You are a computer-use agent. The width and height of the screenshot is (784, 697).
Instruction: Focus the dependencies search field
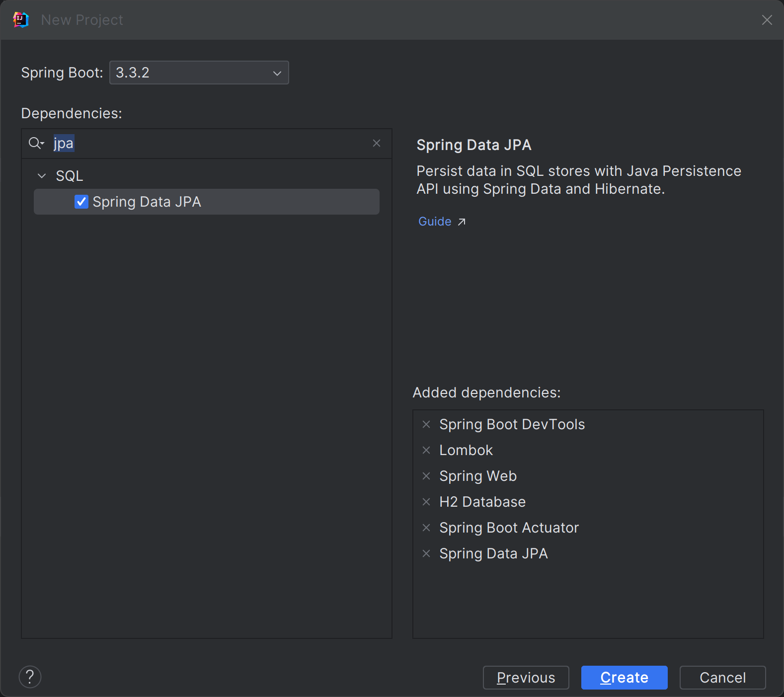pyautogui.click(x=207, y=144)
